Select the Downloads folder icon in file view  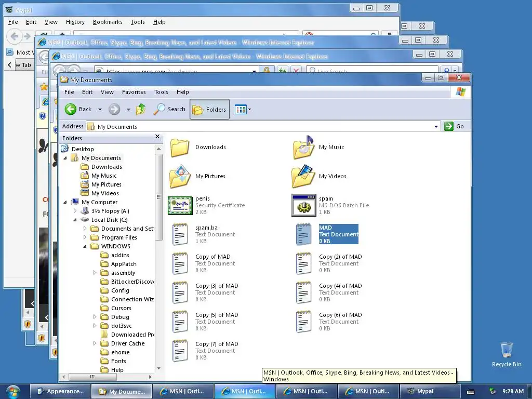tap(180, 147)
